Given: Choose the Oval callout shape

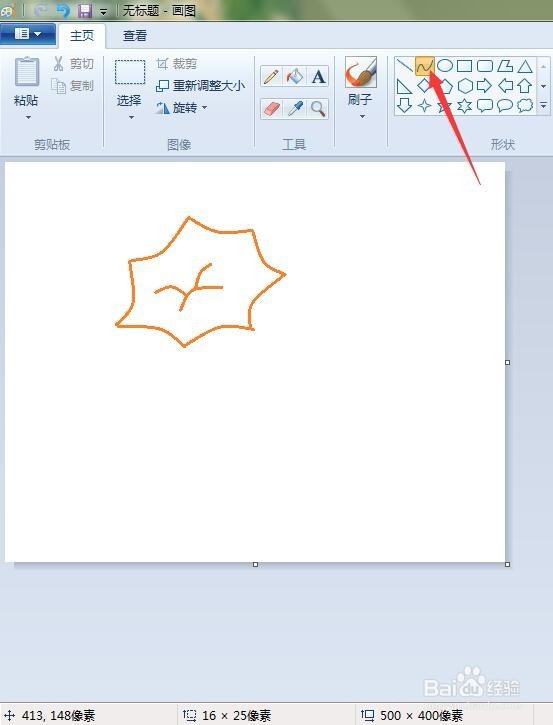Looking at the screenshot, I should coord(505,105).
